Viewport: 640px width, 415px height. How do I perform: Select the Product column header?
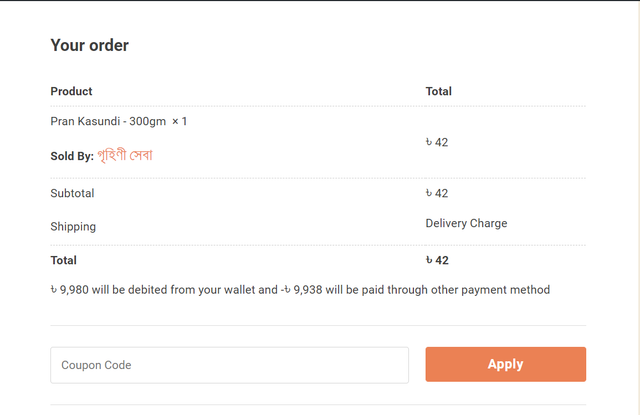pos(71,91)
